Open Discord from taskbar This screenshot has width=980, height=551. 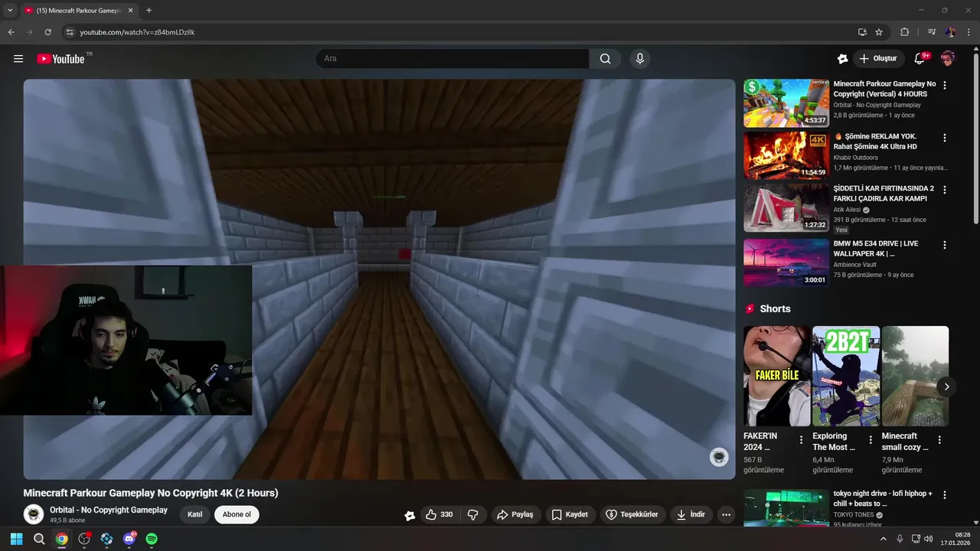coord(129,539)
